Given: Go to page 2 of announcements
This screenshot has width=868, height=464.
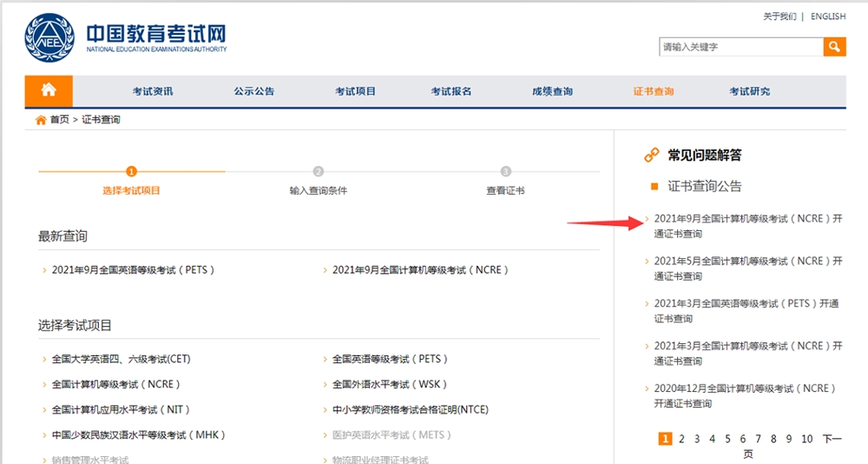Looking at the screenshot, I should coord(681,439).
